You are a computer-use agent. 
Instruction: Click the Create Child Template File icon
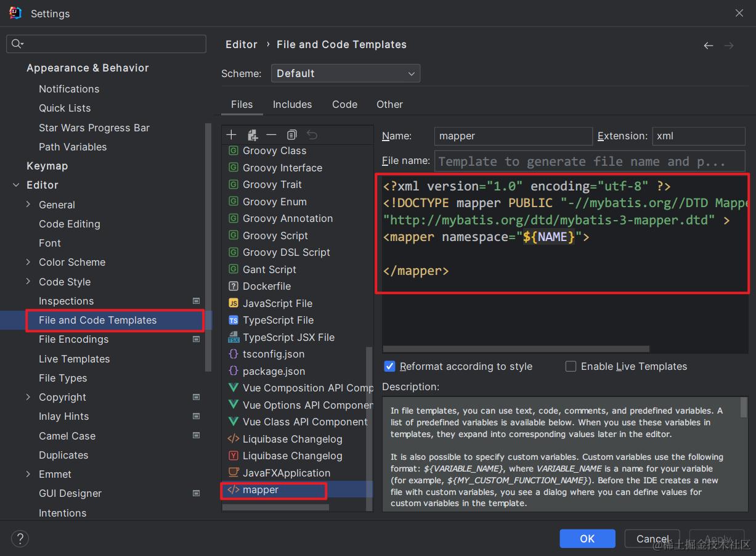[252, 134]
